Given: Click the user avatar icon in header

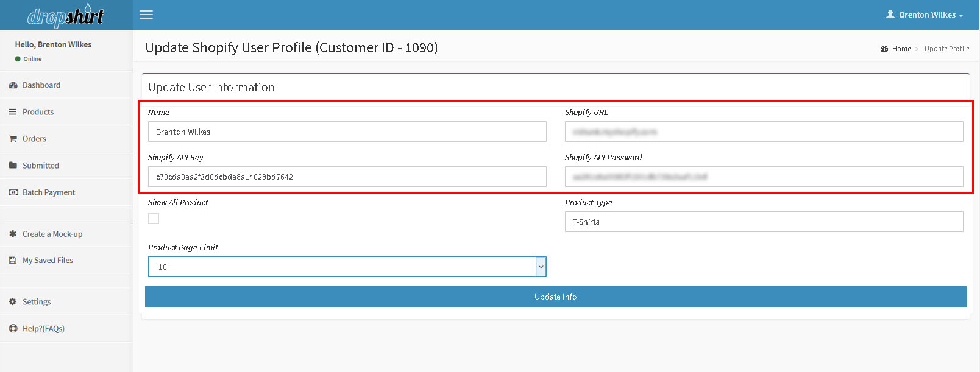Looking at the screenshot, I should 890,14.
